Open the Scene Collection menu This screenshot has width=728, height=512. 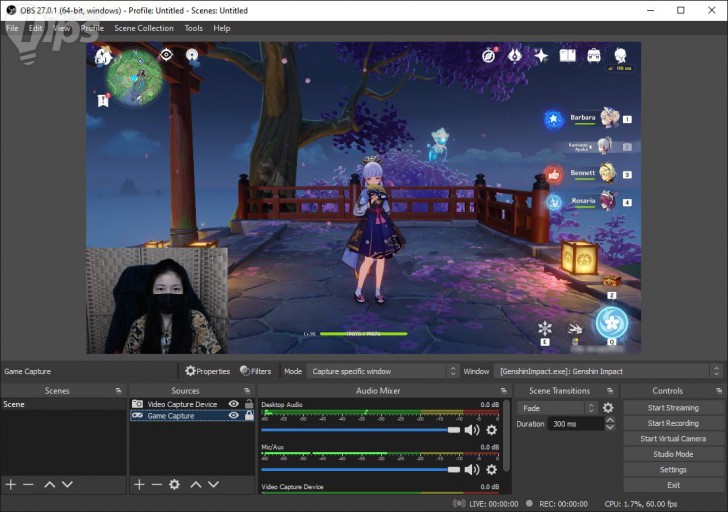point(144,28)
